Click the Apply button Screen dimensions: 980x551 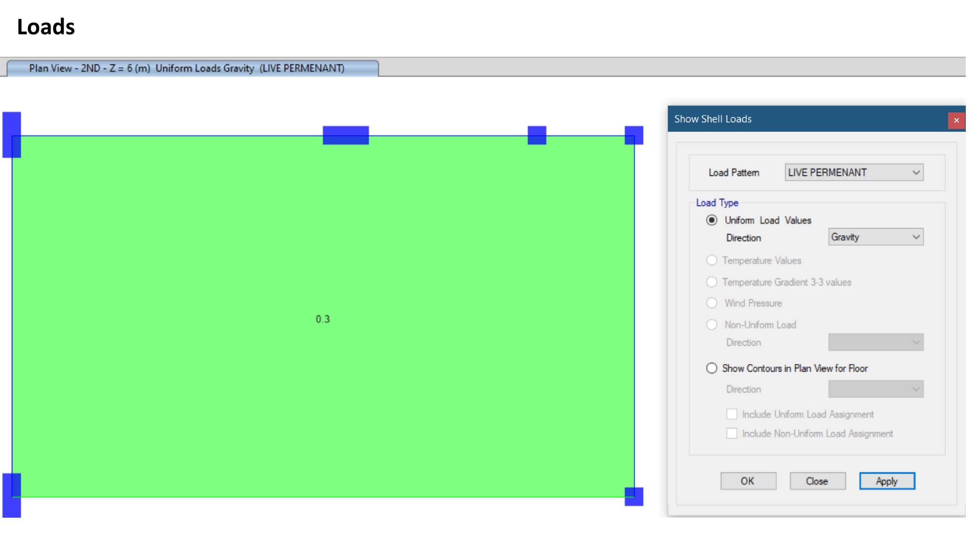click(886, 481)
